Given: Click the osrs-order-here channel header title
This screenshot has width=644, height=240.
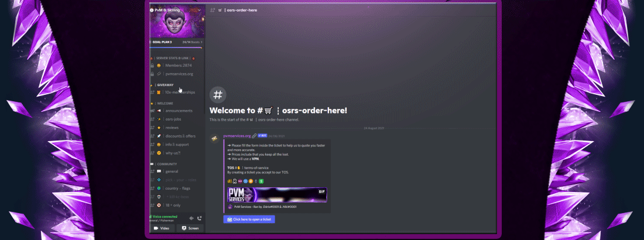Looking at the screenshot, I should tap(241, 10).
